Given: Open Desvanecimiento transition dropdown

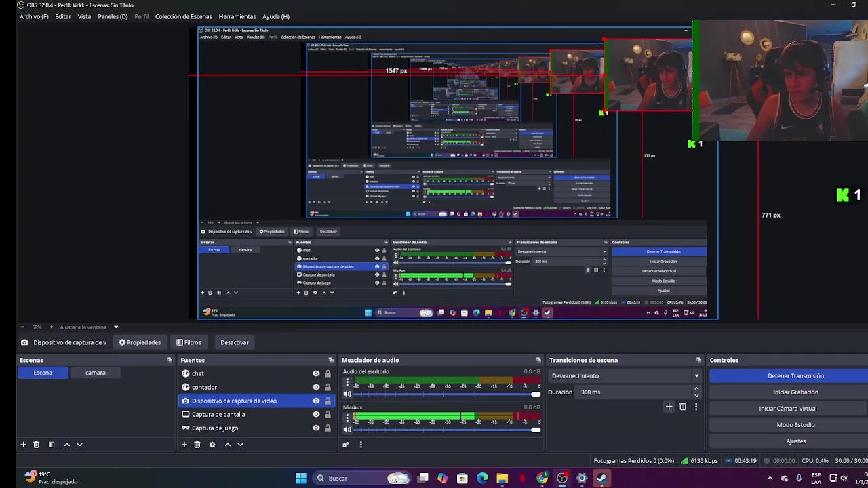Looking at the screenshot, I should pyautogui.click(x=625, y=375).
